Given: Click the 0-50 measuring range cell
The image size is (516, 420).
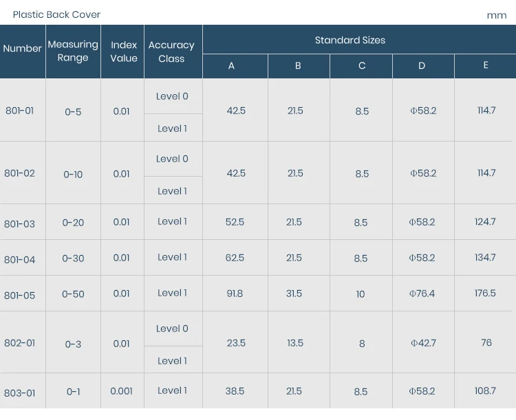Looking at the screenshot, I should pyautogui.click(x=73, y=294).
